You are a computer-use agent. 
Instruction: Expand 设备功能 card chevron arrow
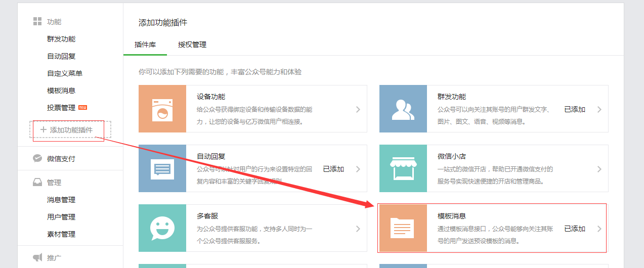click(x=358, y=109)
